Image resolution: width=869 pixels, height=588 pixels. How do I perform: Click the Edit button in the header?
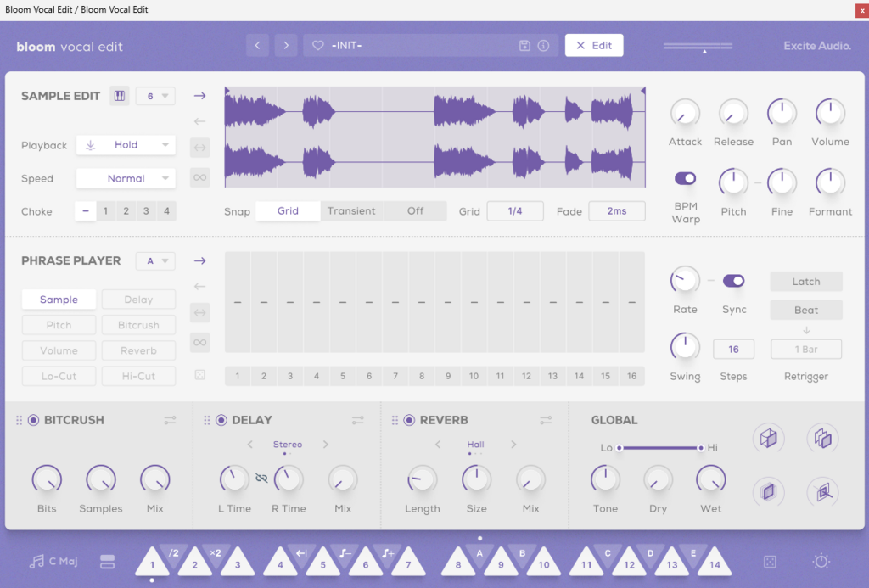pyautogui.click(x=594, y=46)
